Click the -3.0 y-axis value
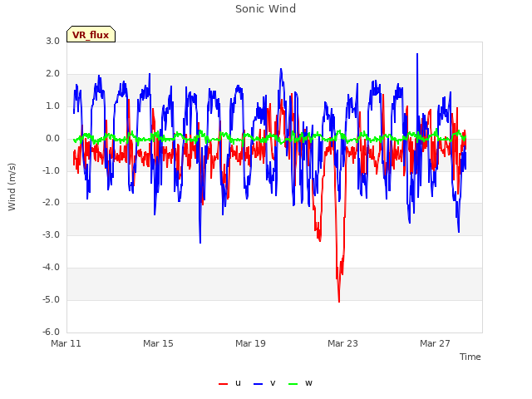 pyautogui.click(x=52, y=235)
